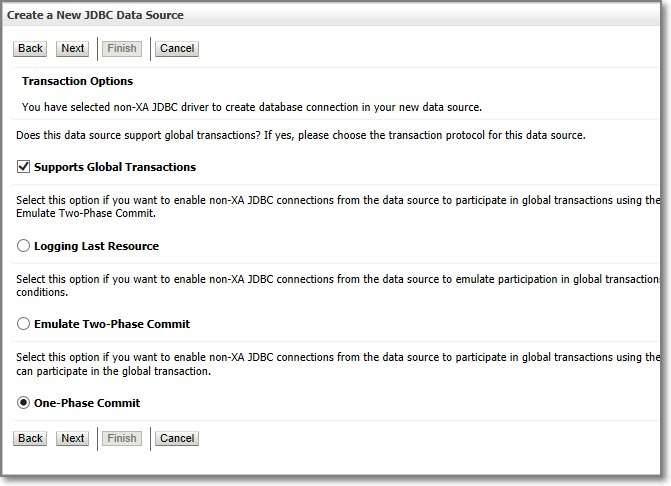Screen dimensions: 671x486
Task: Click the 'You have selected non-XA JDBC driver' text
Action: pyautogui.click(x=252, y=107)
